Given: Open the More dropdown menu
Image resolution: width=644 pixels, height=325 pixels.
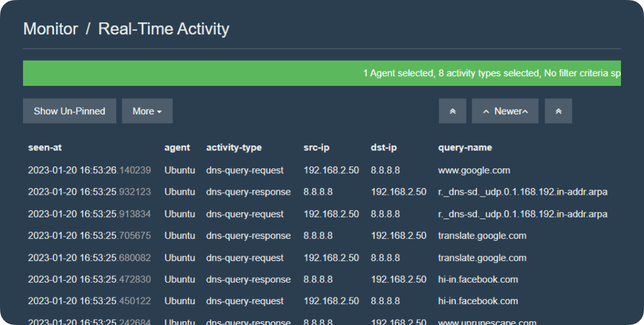Looking at the screenshot, I should 147,111.
